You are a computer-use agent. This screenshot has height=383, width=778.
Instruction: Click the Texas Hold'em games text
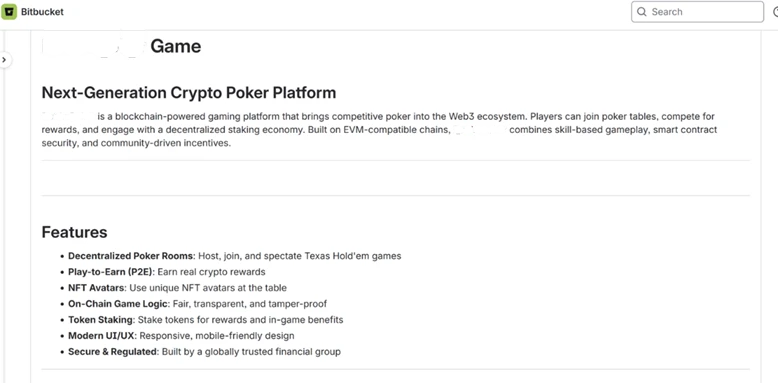point(353,256)
